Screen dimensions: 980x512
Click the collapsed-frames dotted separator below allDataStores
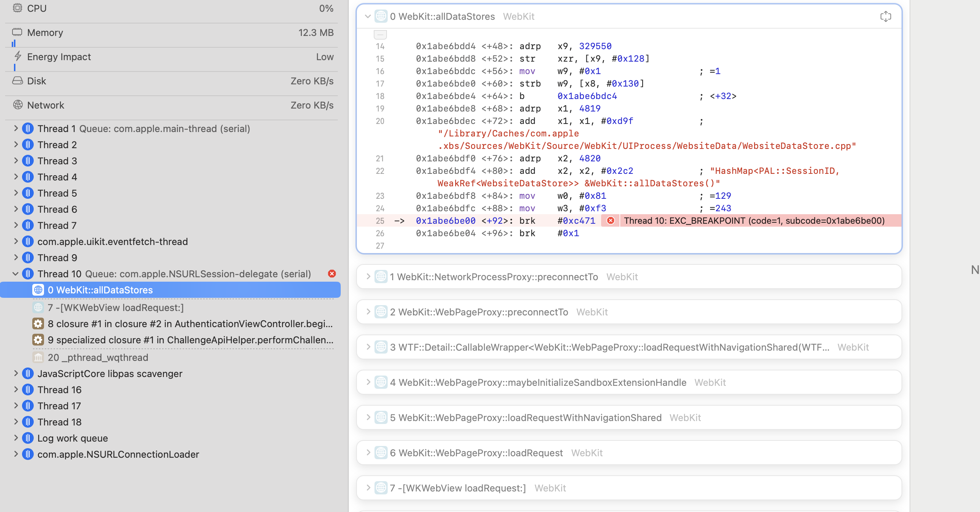pos(183,299)
